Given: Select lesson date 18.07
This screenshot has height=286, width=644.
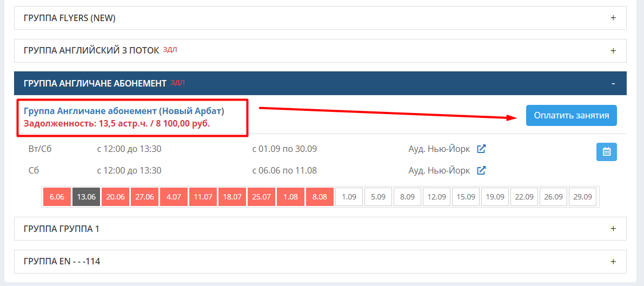Looking at the screenshot, I should pyautogui.click(x=232, y=197).
